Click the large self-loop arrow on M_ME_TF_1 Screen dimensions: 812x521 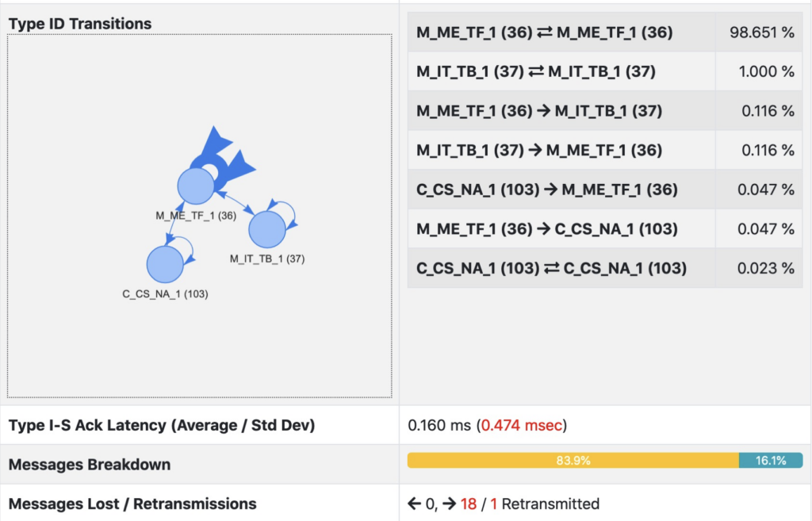pos(222,157)
